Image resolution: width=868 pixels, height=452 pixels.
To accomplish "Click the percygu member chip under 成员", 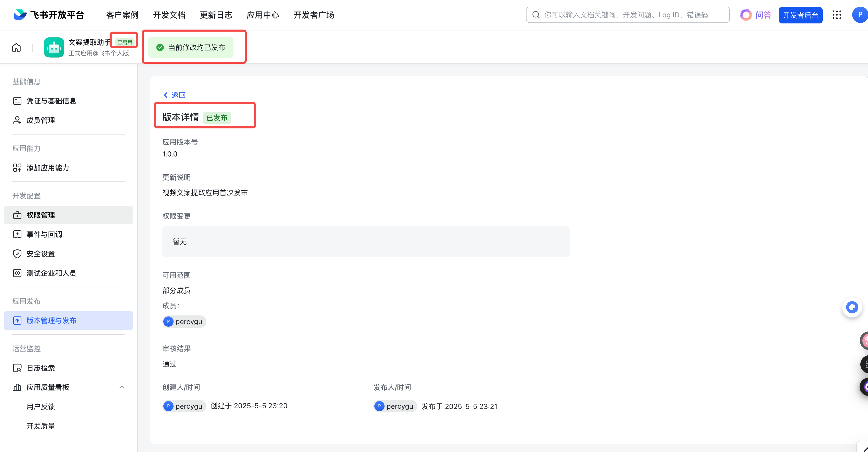I will tap(184, 321).
